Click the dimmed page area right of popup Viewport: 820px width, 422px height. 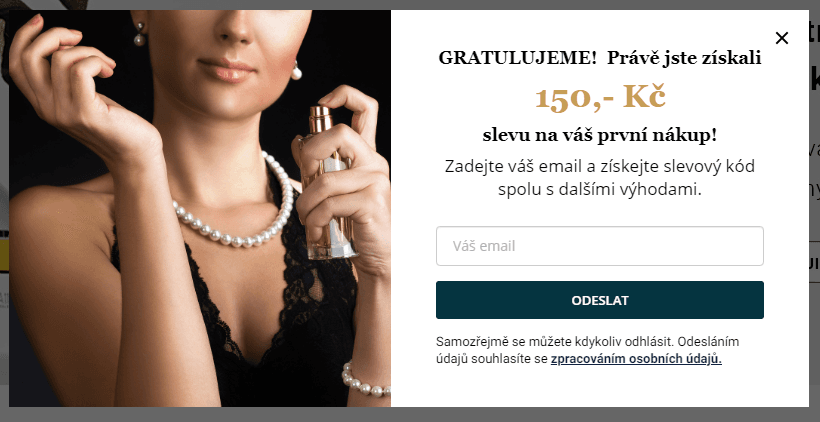(x=814, y=209)
